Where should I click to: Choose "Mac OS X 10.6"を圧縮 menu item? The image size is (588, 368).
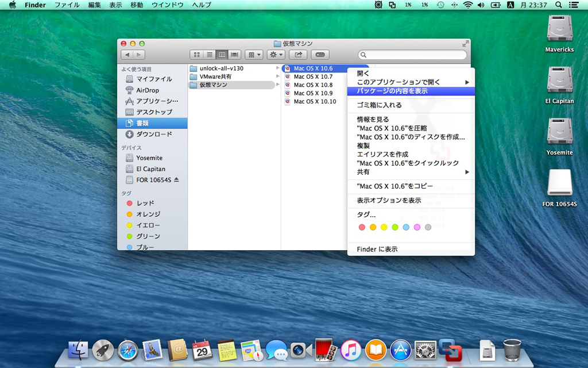[x=411, y=128]
